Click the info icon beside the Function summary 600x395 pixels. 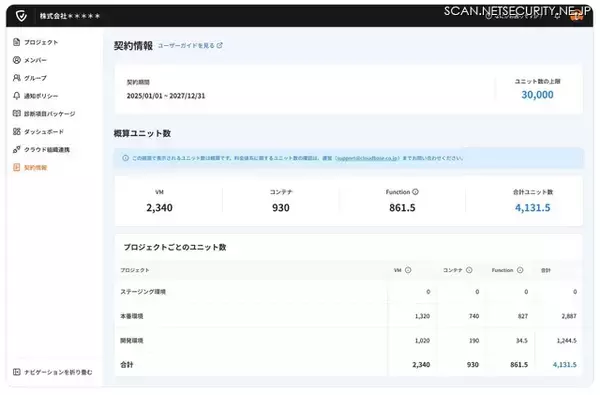tap(415, 192)
